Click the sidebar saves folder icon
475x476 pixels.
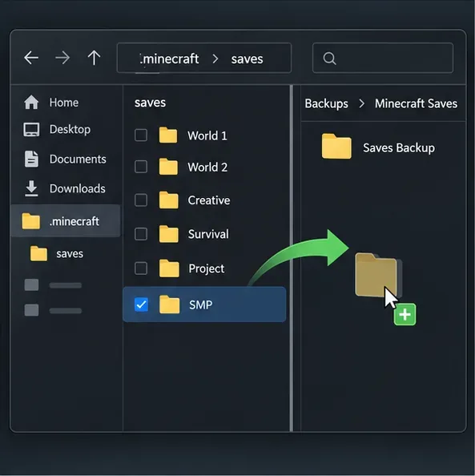(x=39, y=253)
